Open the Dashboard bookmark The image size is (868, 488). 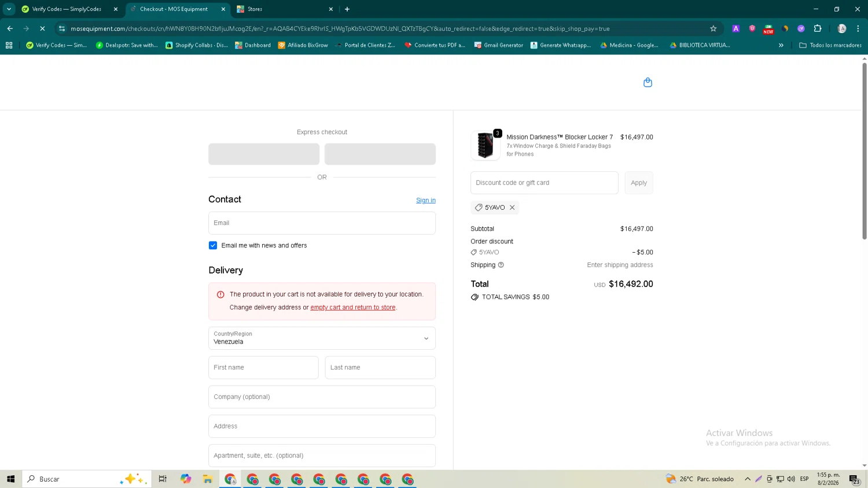tap(253, 45)
